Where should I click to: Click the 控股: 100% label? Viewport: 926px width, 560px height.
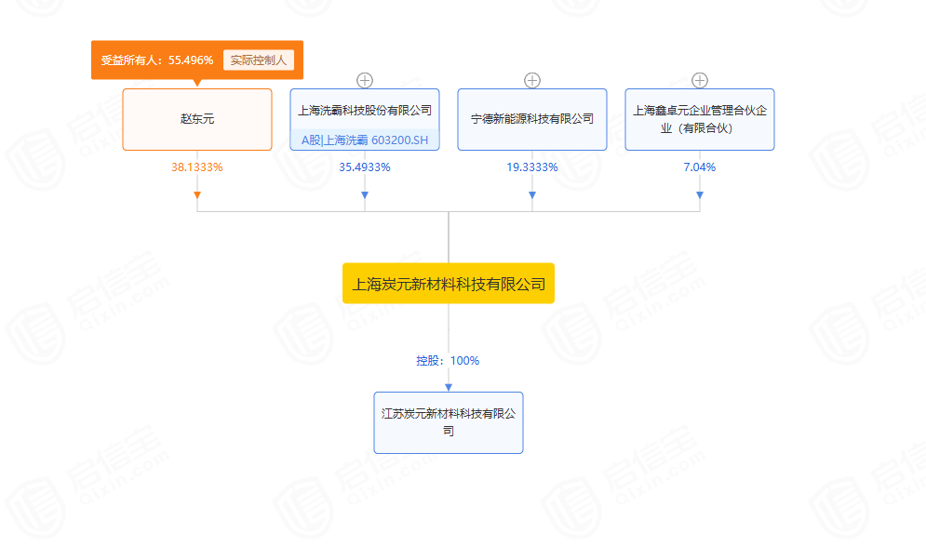pos(448,361)
